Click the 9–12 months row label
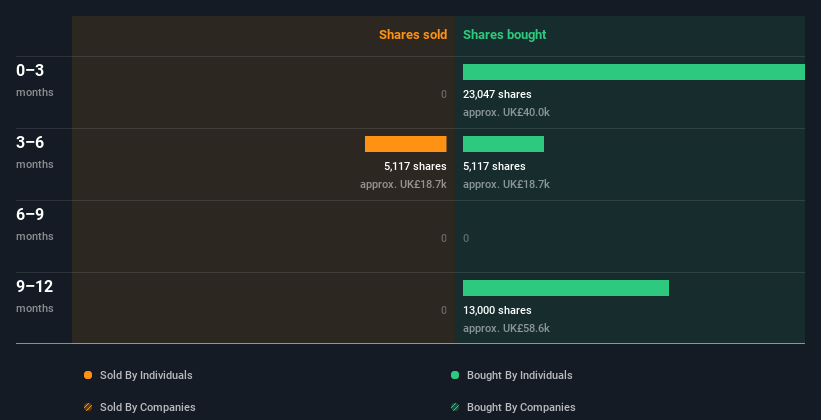Screen dimensions: 821x420 (x=35, y=296)
